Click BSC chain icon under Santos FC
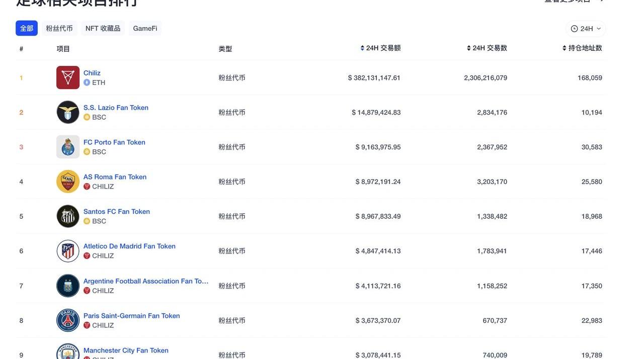 tap(87, 221)
